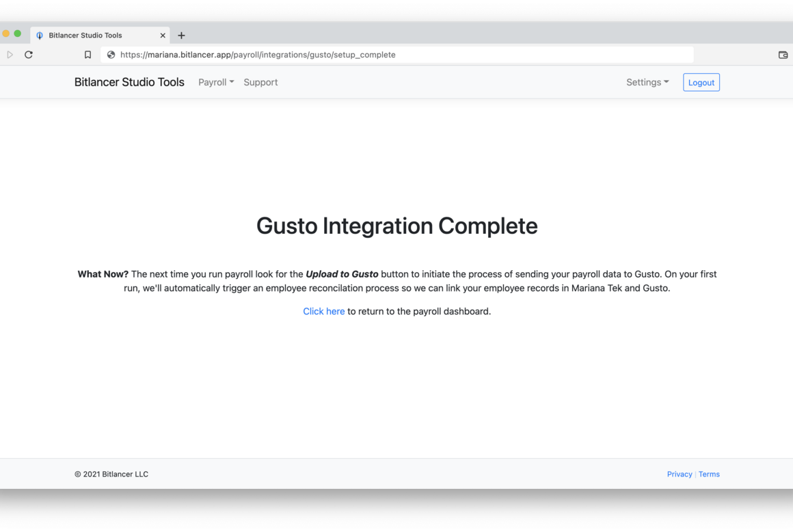Image resolution: width=793 pixels, height=532 pixels.
Task: Click the bold 'What Now?' text
Action: (103, 274)
